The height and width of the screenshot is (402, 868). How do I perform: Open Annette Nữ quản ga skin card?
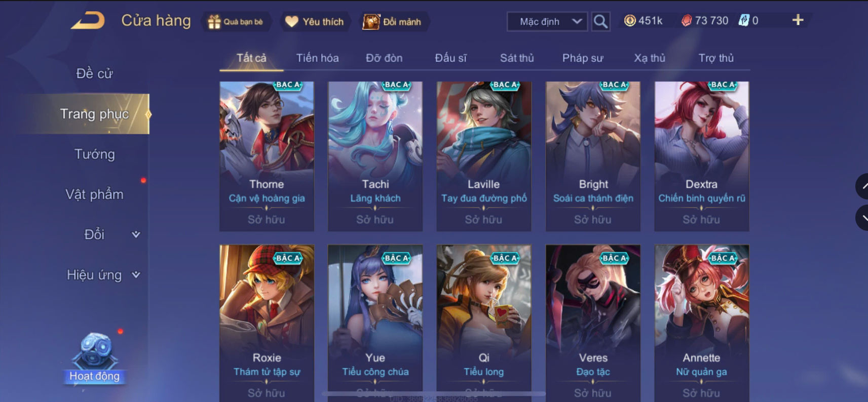tap(702, 323)
